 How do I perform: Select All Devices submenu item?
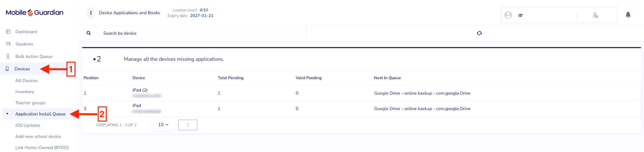click(26, 80)
